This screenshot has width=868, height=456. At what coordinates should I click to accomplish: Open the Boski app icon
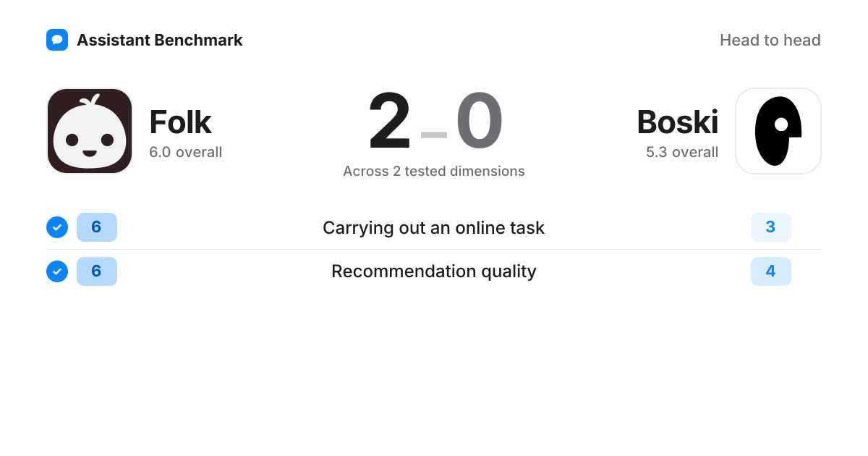point(778,131)
